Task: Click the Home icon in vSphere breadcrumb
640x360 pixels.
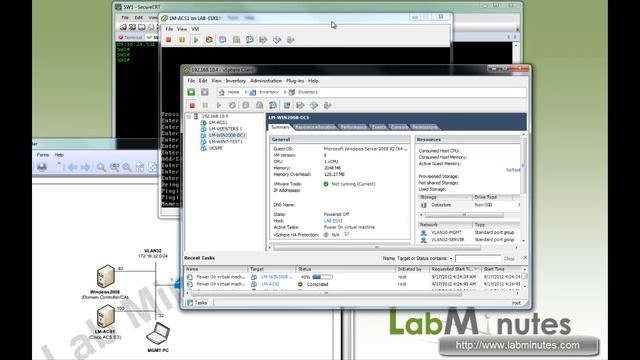Action: tap(222, 92)
